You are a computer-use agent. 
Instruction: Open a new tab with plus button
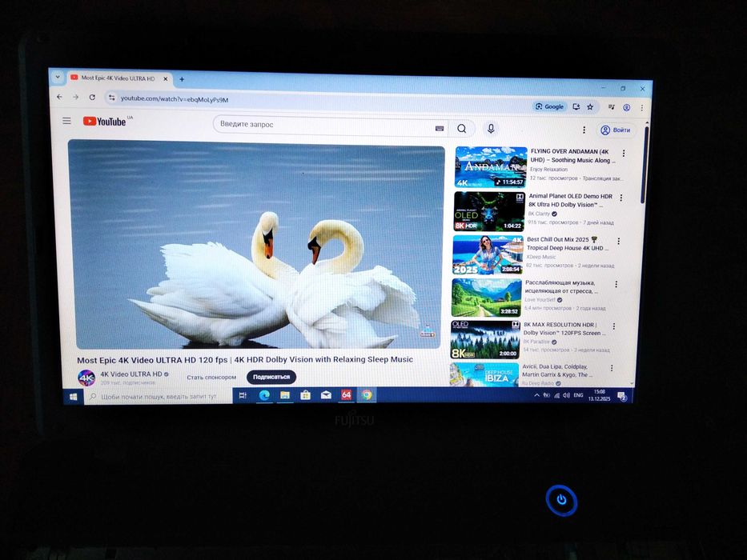(x=182, y=79)
